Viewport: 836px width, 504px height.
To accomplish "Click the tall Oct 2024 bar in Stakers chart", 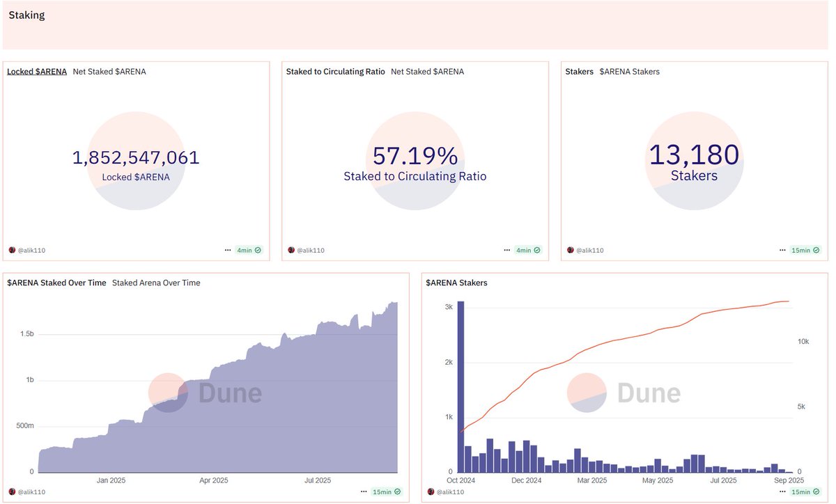I will [x=460, y=383].
